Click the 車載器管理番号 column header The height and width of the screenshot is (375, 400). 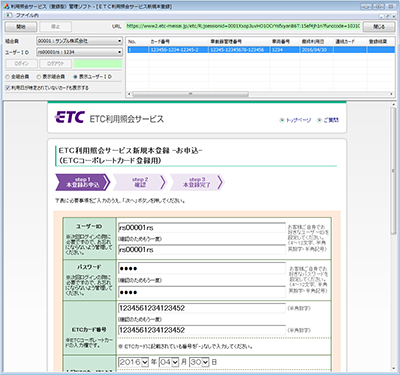coord(239,41)
